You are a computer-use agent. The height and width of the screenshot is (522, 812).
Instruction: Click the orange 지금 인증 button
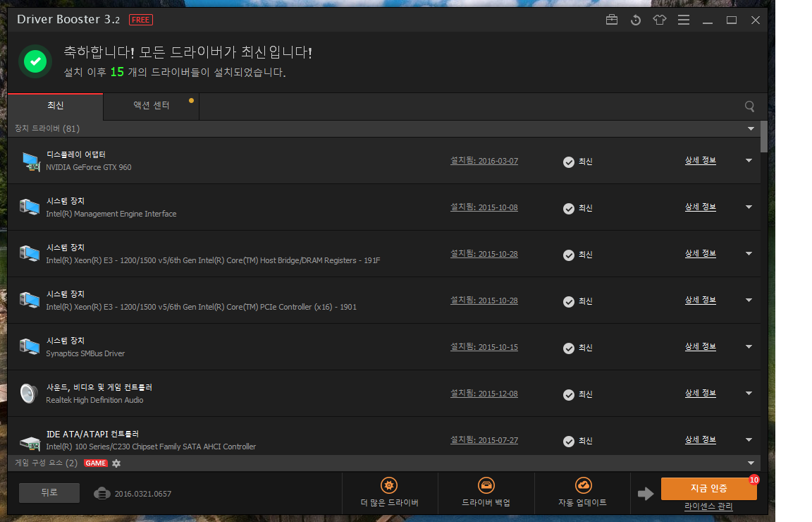(708, 488)
